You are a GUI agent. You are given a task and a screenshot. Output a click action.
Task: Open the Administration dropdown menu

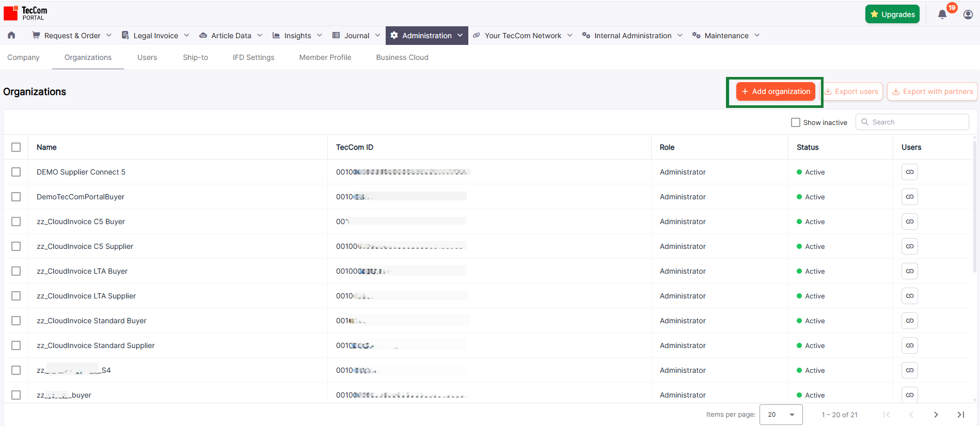pos(427,35)
